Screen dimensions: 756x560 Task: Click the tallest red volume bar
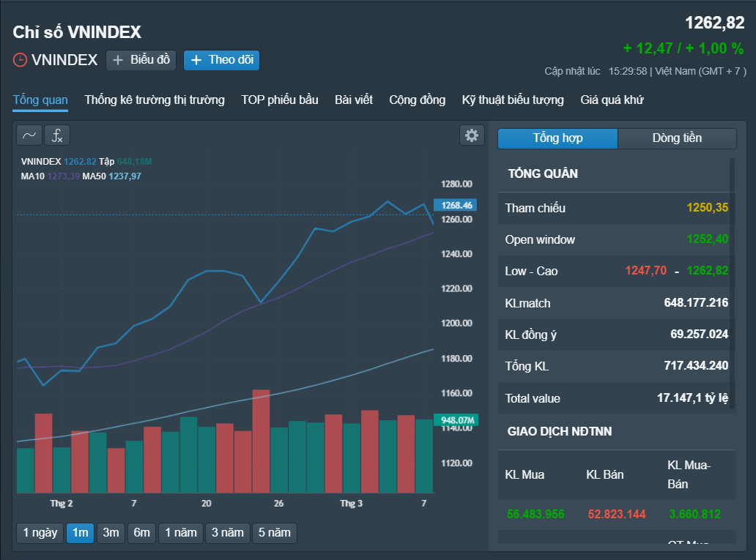[261, 441]
